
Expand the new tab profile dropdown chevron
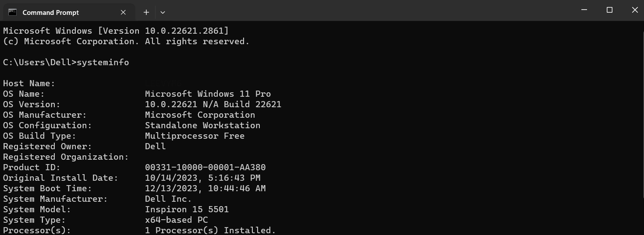click(163, 13)
